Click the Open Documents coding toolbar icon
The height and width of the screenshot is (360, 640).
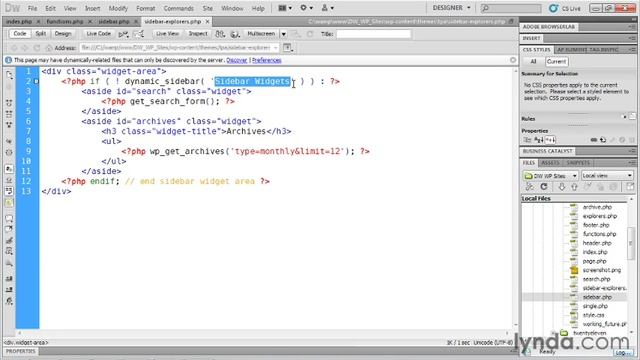click(9, 75)
